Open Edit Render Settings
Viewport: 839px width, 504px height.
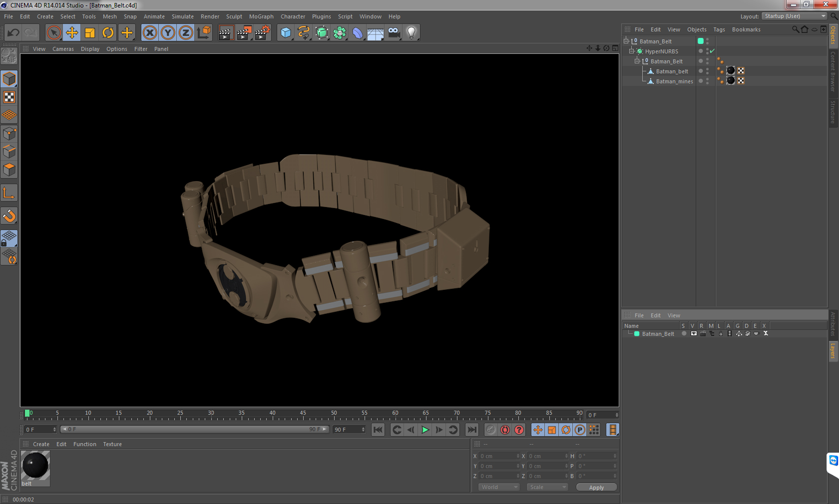(263, 33)
